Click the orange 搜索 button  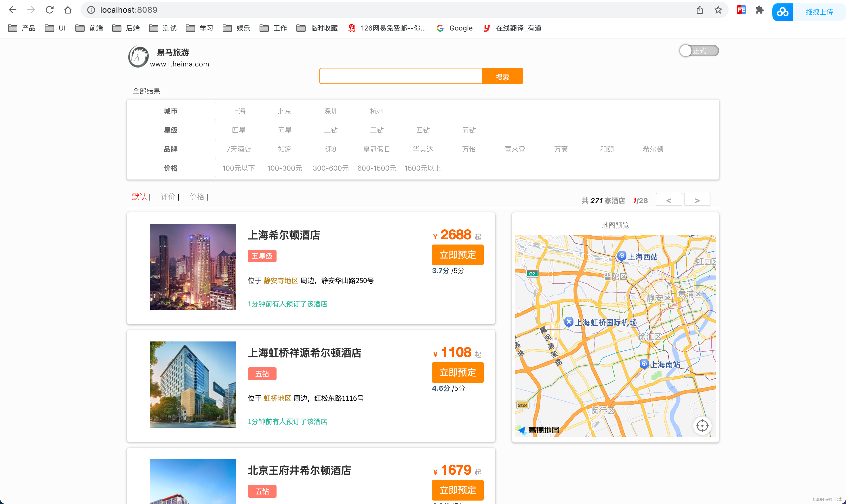[502, 76]
